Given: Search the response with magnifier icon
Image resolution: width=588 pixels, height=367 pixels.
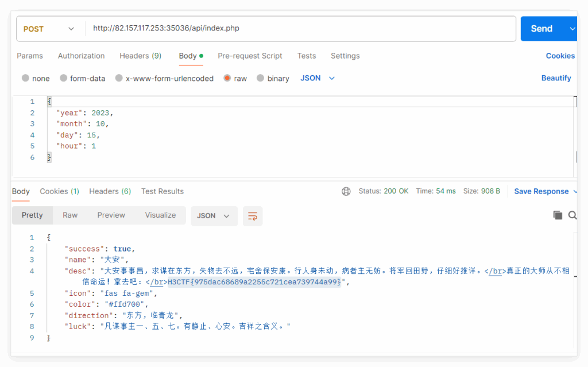Looking at the screenshot, I should point(572,215).
